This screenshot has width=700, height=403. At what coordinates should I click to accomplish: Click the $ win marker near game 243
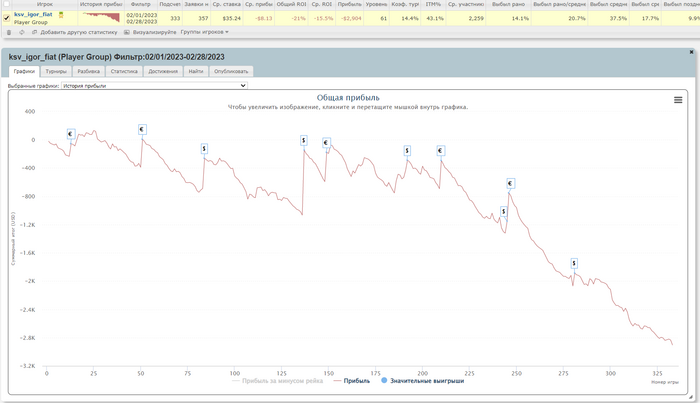(504, 212)
